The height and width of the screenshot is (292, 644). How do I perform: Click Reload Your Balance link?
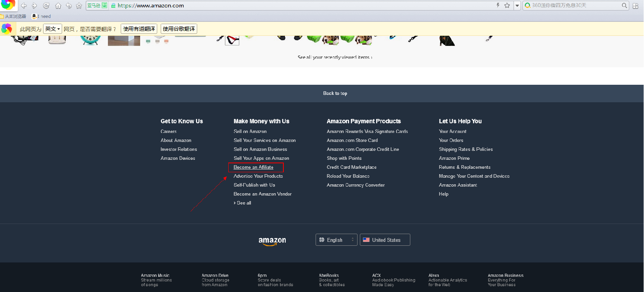pos(348,176)
